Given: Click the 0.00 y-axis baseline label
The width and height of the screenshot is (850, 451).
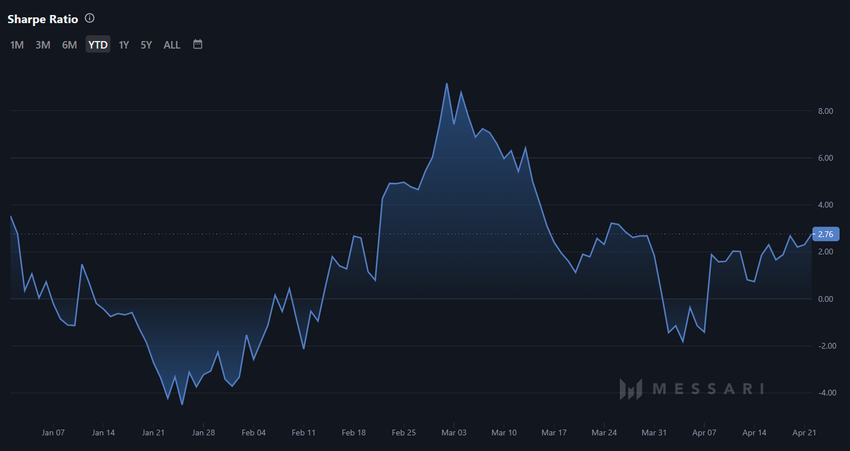Looking at the screenshot, I should pyautogui.click(x=826, y=299).
